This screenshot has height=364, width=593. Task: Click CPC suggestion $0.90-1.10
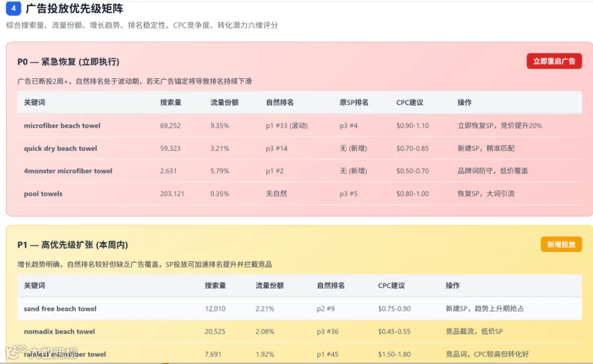[412, 126]
